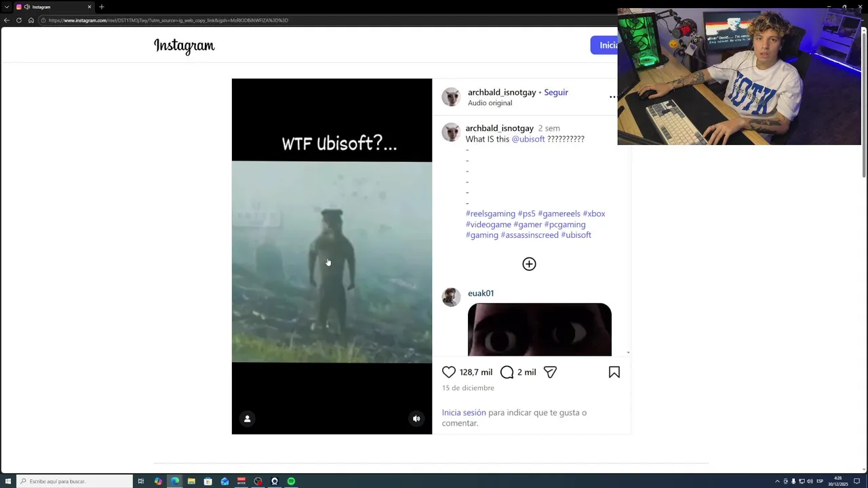This screenshot has height=488, width=868.
Task: Open the @ubisoft mention
Action: coord(528,139)
